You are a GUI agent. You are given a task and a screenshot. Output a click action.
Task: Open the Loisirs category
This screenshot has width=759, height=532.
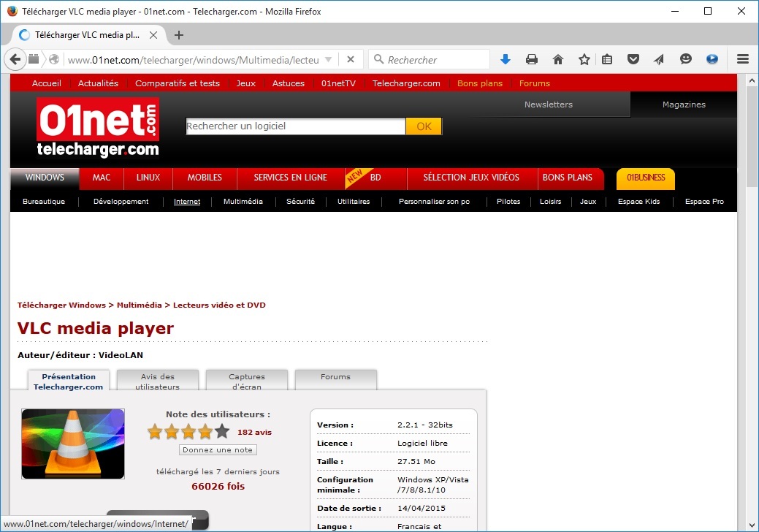tap(550, 202)
